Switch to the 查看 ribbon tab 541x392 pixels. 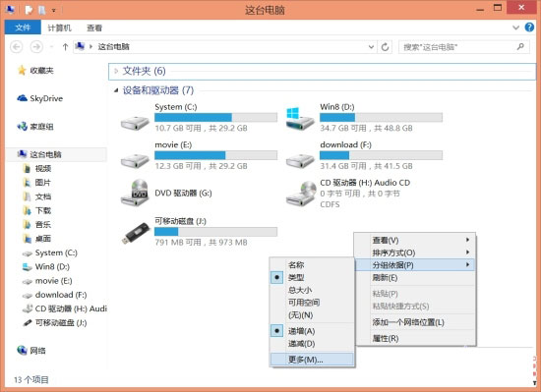click(x=94, y=28)
